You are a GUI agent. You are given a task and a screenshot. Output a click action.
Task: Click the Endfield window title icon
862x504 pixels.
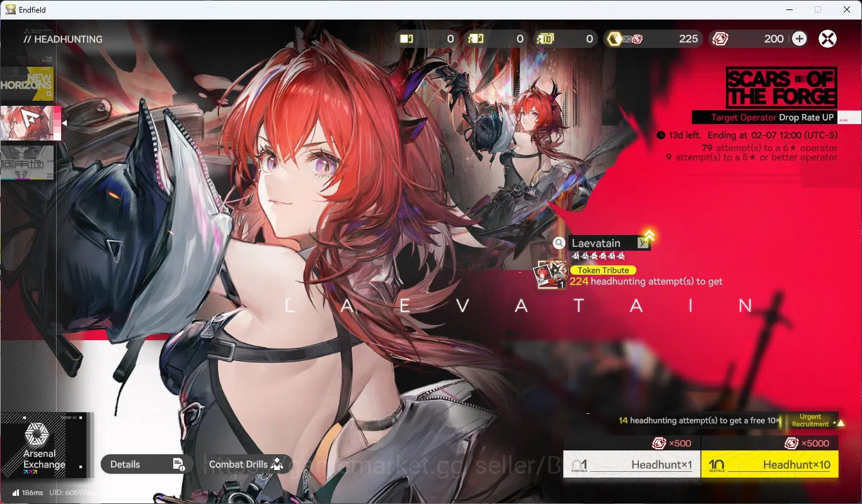[x=11, y=9]
